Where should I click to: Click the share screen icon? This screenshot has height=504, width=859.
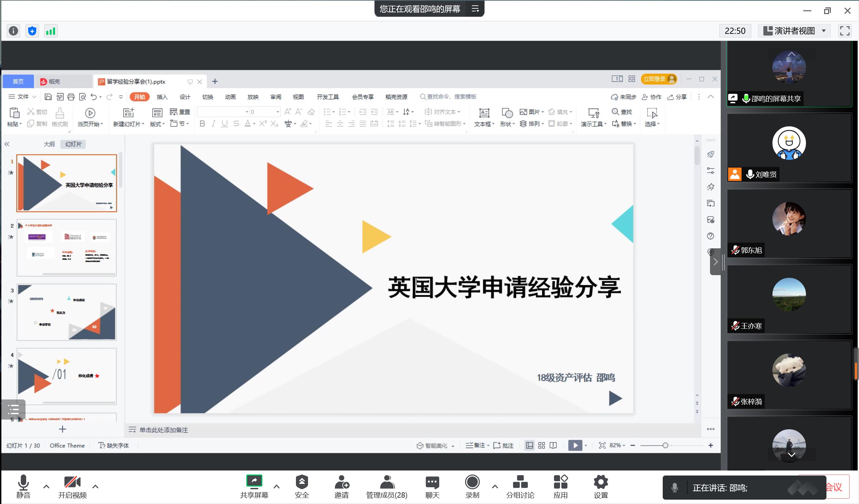(254, 481)
